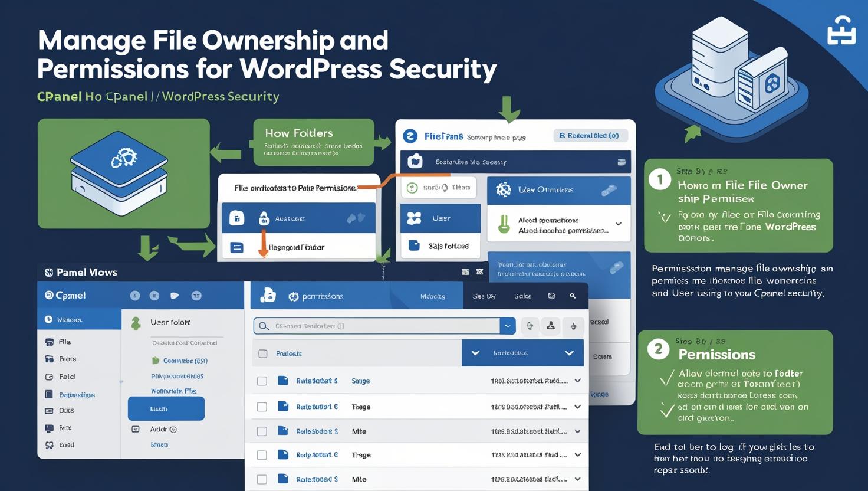Tick the checkbox on the last Mte row

click(x=262, y=479)
